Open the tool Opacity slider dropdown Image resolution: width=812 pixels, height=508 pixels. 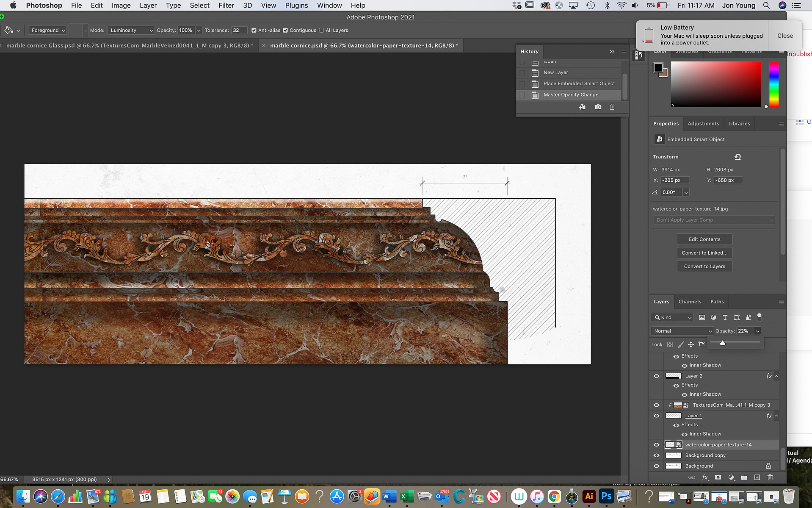pyautogui.click(x=199, y=30)
